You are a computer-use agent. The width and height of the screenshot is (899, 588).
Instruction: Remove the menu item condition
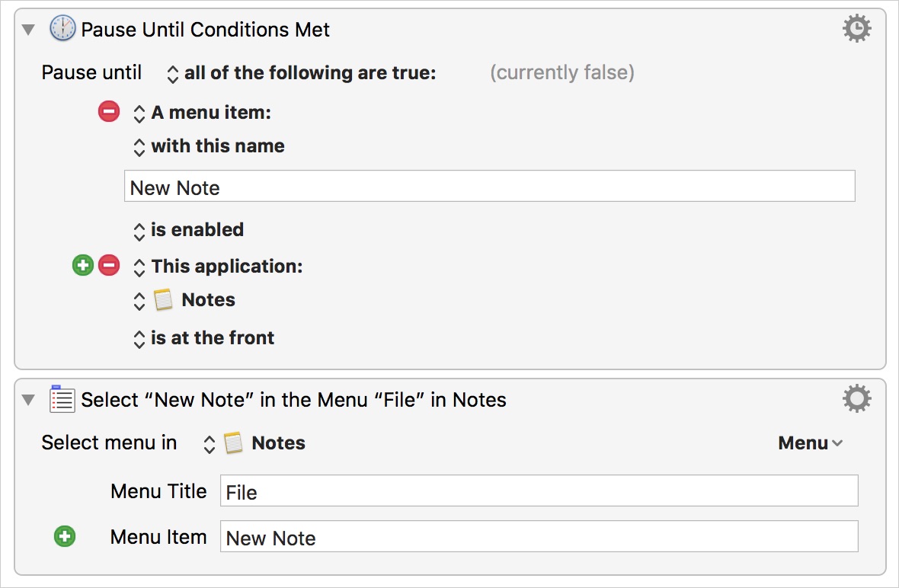click(x=109, y=112)
